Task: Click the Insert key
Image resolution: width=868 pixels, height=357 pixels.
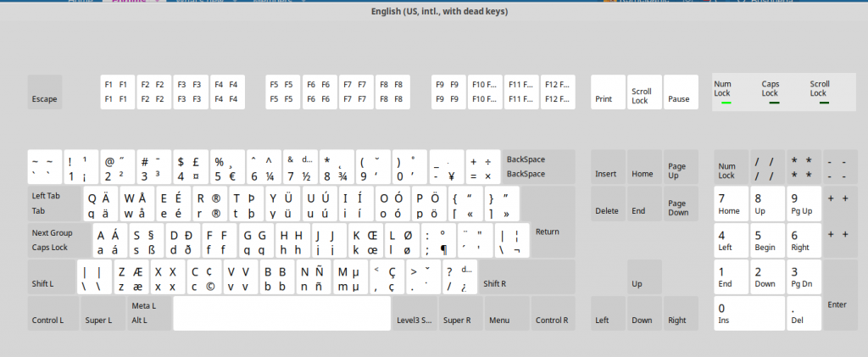Action: pyautogui.click(x=607, y=167)
